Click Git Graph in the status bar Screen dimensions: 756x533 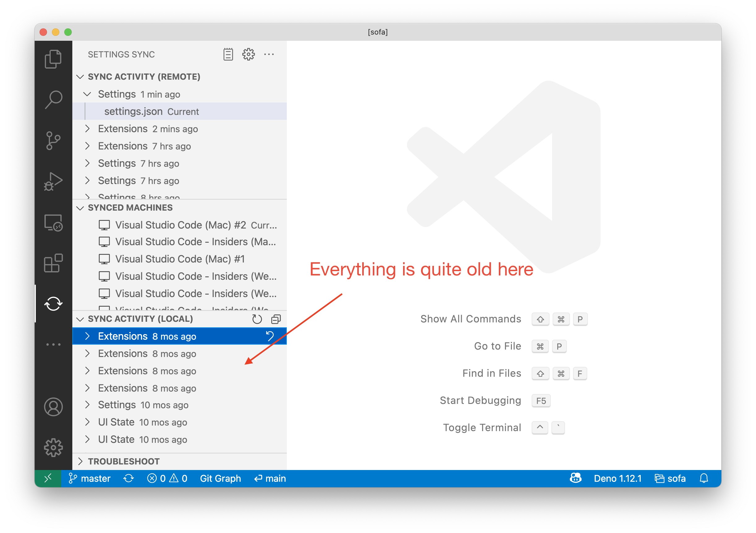pyautogui.click(x=220, y=478)
